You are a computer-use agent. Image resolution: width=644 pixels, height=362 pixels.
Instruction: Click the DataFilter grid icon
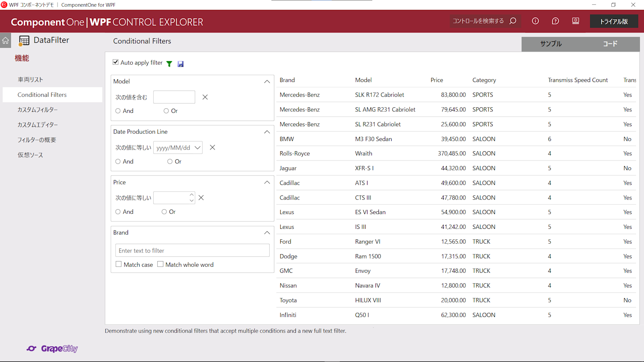click(24, 41)
